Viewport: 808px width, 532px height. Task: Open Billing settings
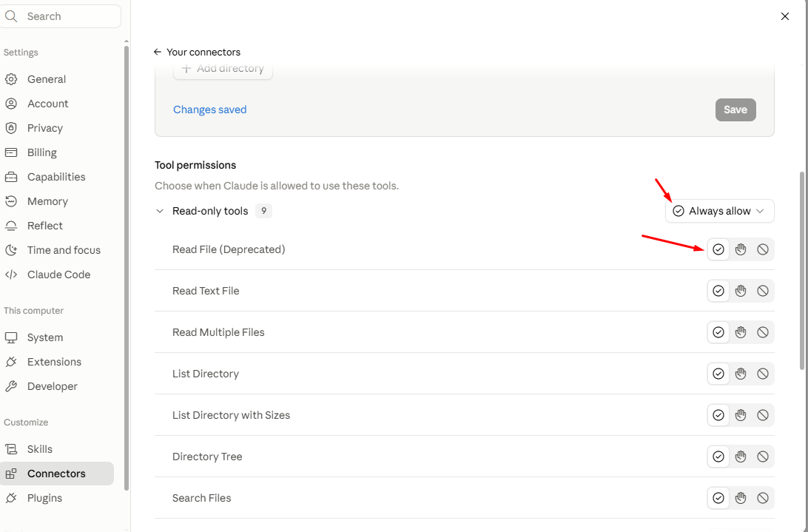click(x=57, y=152)
